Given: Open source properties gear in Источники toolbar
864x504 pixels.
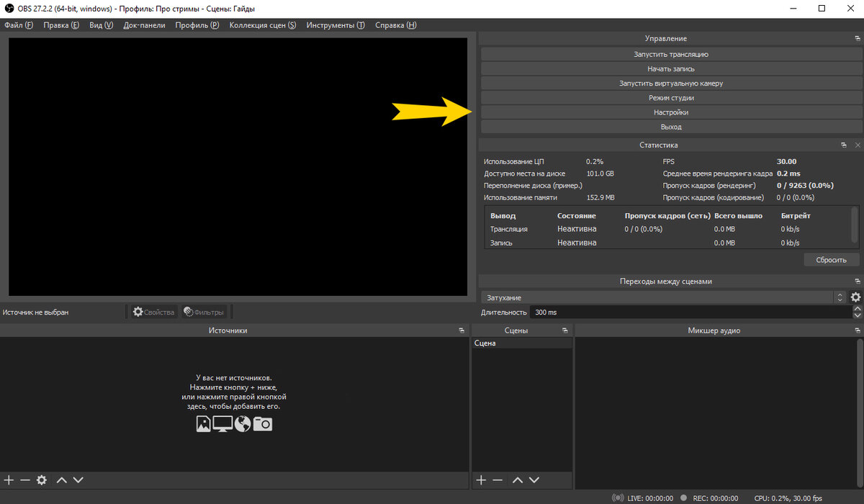Looking at the screenshot, I should (x=42, y=480).
